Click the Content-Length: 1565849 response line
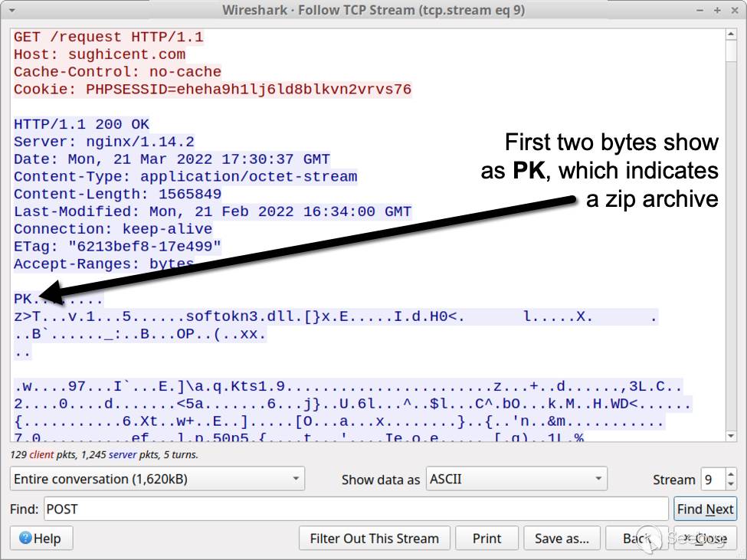 pos(117,194)
